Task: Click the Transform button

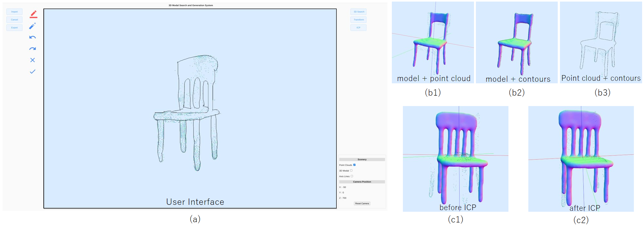Action: coord(359,20)
